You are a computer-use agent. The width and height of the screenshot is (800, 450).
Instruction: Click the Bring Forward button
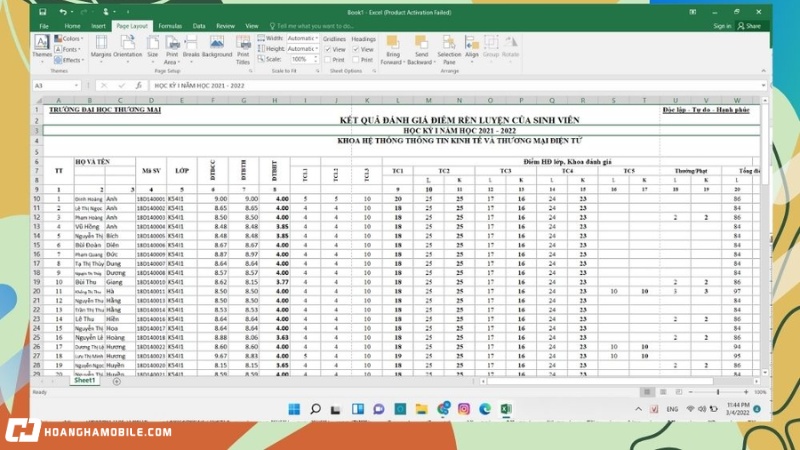pos(392,49)
